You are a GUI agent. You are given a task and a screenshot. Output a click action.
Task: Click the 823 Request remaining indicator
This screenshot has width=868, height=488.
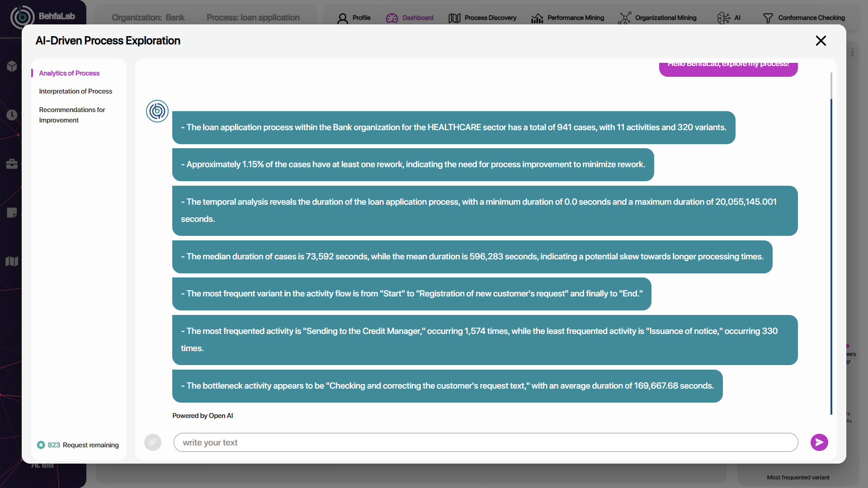(x=78, y=445)
